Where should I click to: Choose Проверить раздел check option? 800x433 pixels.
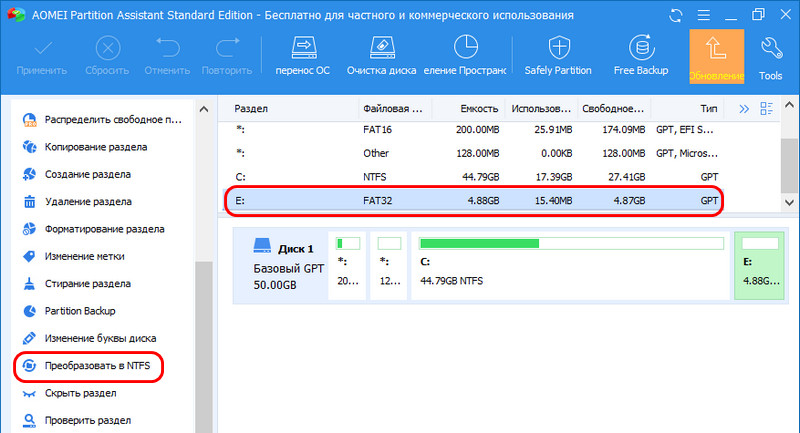(x=77, y=420)
